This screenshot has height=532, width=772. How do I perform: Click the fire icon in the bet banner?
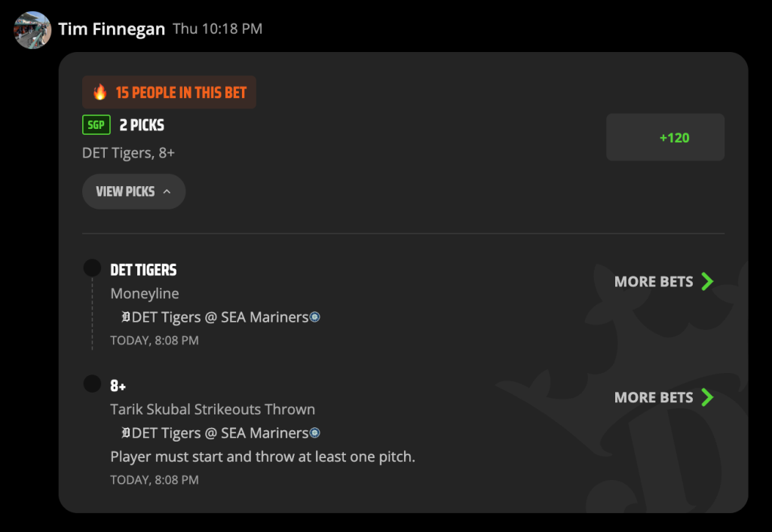[100, 92]
